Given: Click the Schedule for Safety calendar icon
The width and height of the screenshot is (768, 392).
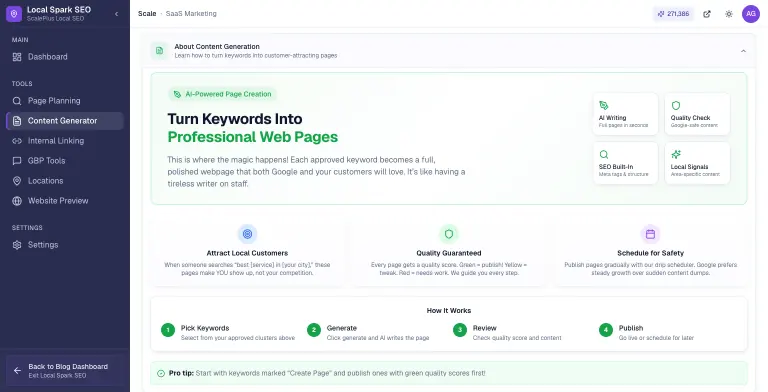Looking at the screenshot, I should pyautogui.click(x=650, y=234).
